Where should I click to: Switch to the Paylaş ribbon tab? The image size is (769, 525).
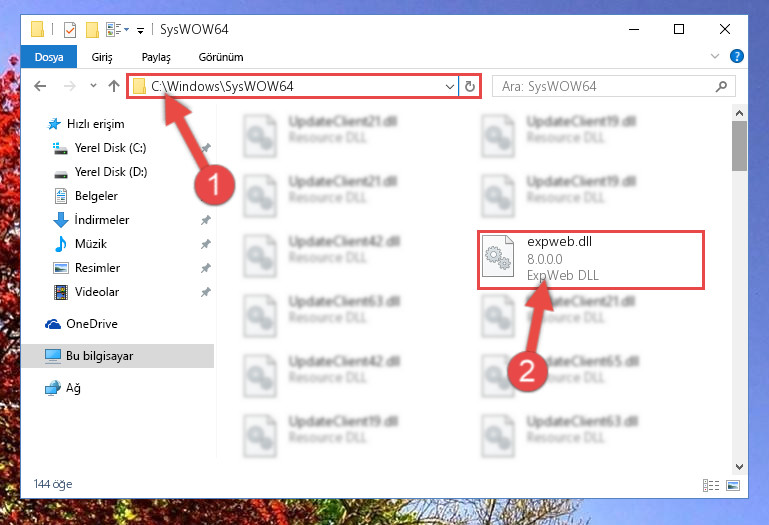156,57
